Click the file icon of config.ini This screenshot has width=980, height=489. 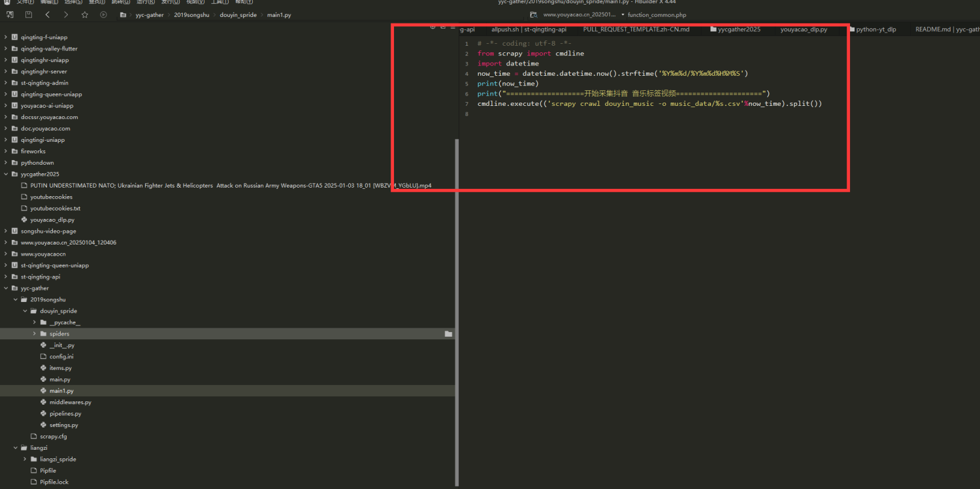click(x=43, y=356)
